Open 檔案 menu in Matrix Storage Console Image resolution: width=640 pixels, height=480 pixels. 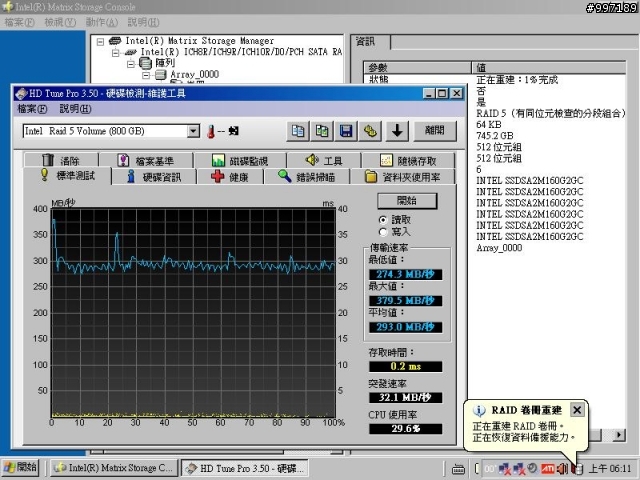[x=19, y=22]
